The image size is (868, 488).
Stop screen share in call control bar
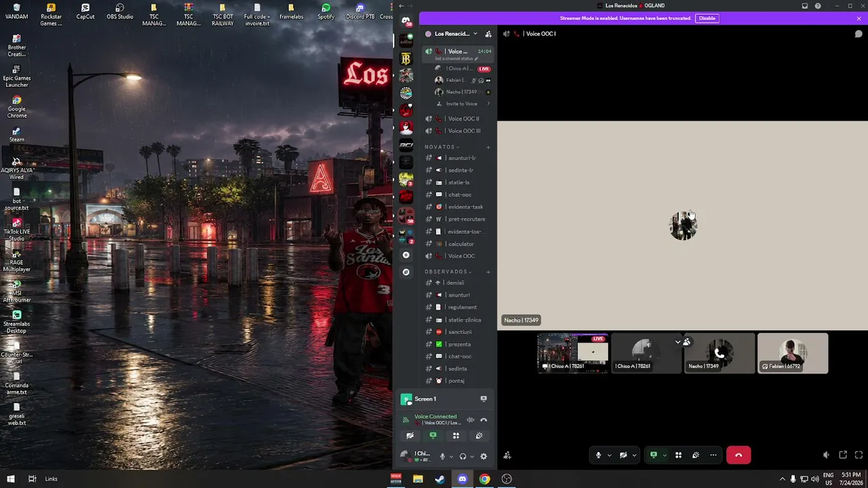(x=654, y=455)
